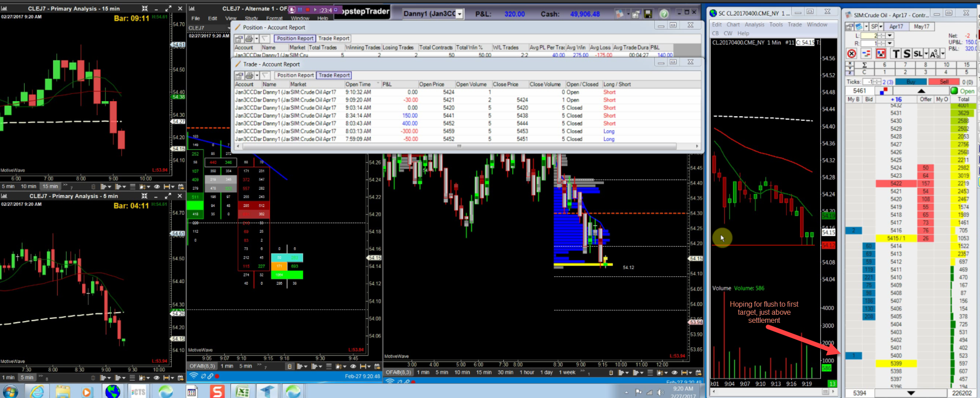Image resolution: width=980 pixels, height=398 pixels.
Task: Toggle the eye icon in the large OFA chart toolbar
Action: [674, 372]
